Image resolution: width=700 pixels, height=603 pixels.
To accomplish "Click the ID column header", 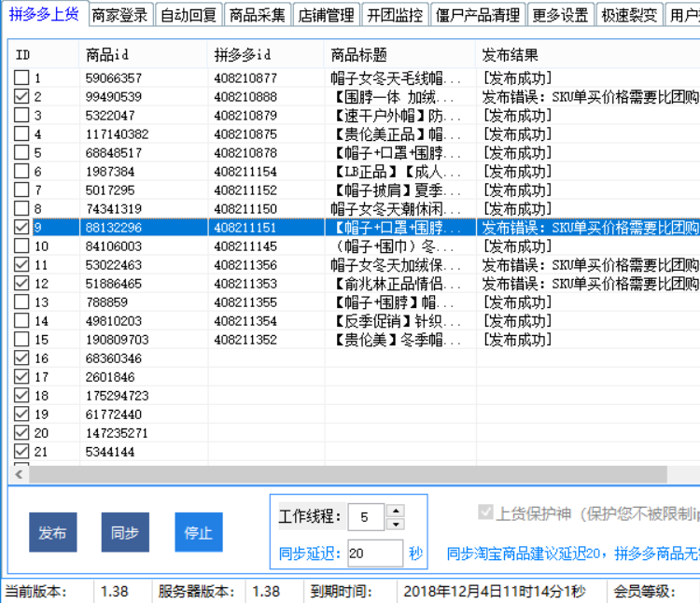I will pyautogui.click(x=44, y=55).
